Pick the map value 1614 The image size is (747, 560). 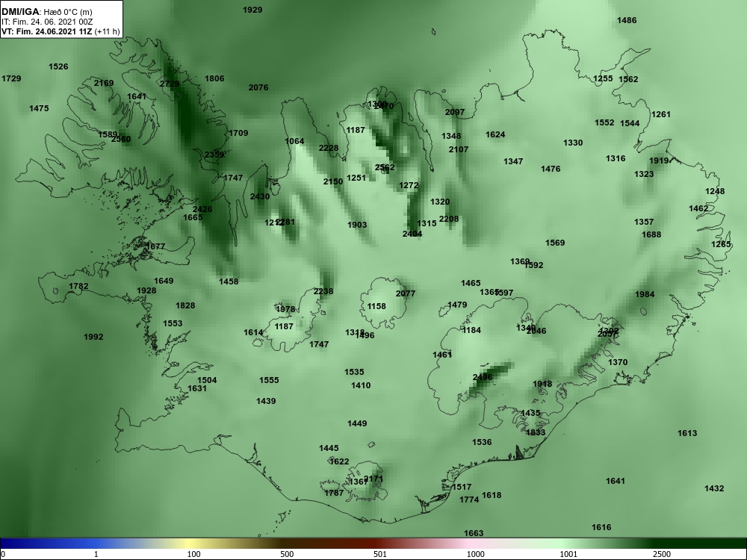pyautogui.click(x=253, y=333)
